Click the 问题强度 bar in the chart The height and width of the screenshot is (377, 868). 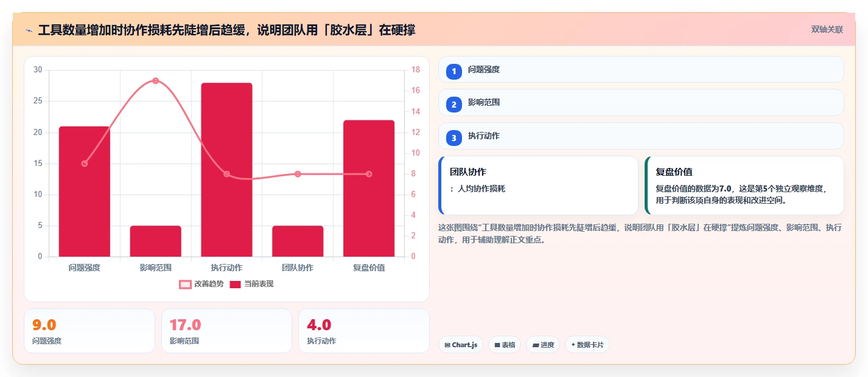click(x=85, y=192)
